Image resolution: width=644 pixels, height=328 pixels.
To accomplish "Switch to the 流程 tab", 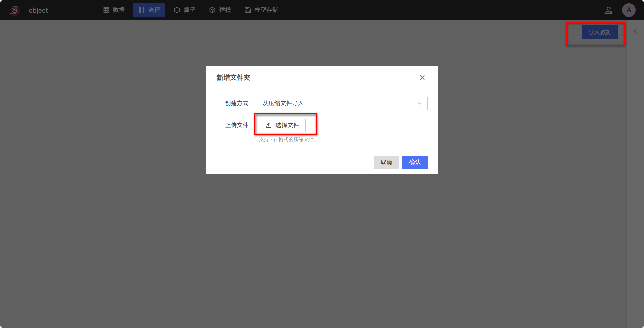I will coord(149,10).
